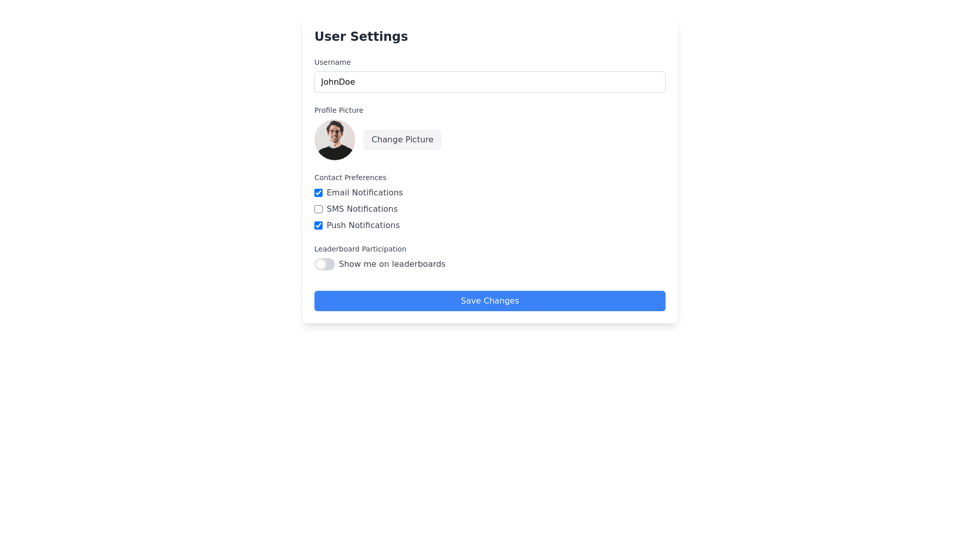This screenshot has width=980, height=551.
Task: Click the "Push Notifications" label text
Action: 363,226
